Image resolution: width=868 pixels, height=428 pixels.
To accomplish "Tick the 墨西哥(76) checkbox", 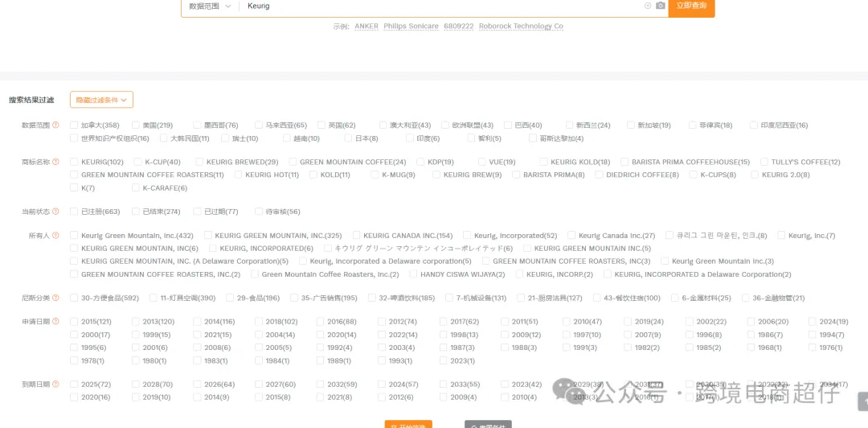I will coord(197,126).
